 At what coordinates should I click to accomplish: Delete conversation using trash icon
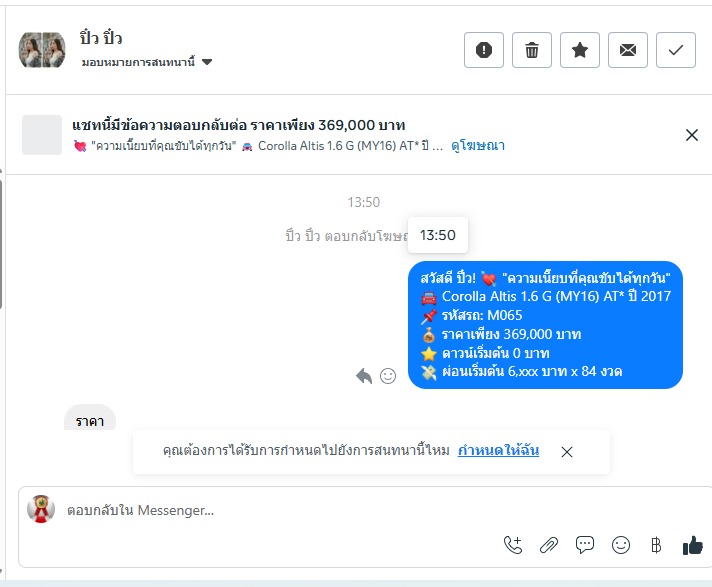tap(532, 50)
